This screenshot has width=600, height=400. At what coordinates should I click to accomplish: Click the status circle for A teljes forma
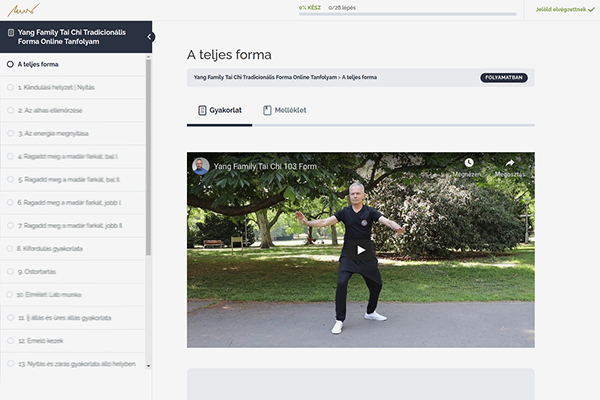point(10,64)
